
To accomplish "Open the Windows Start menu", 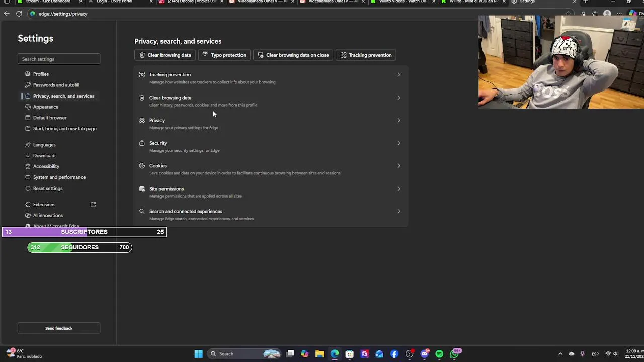I will point(198,354).
